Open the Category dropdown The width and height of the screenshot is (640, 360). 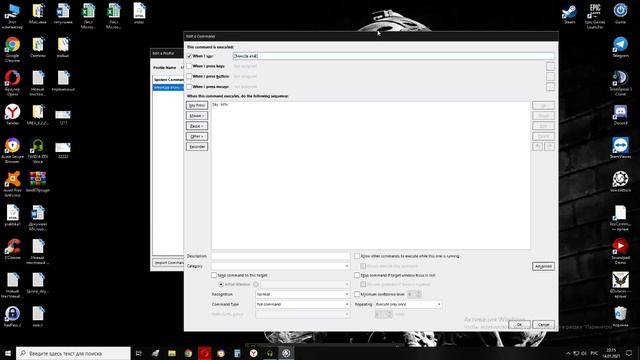280,266
